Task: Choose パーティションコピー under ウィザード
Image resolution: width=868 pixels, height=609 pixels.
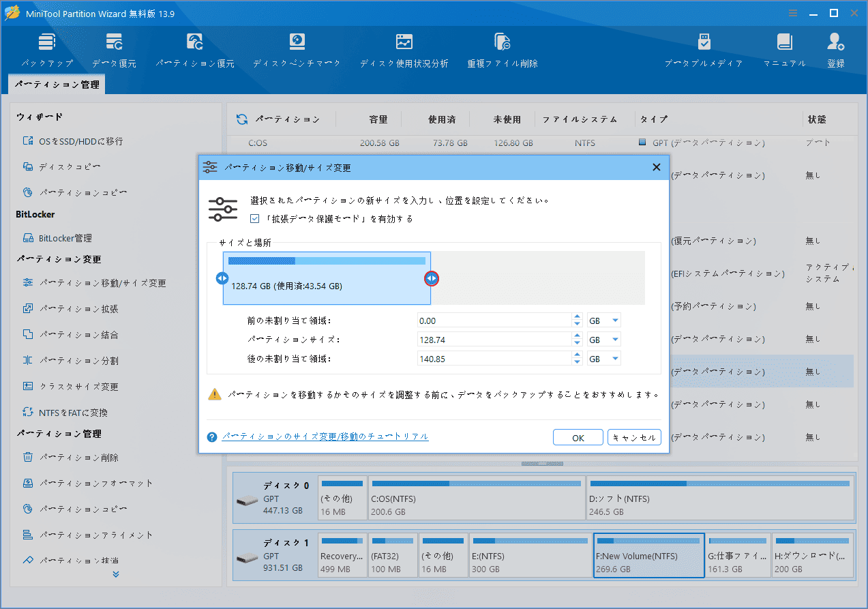Action: pyautogui.click(x=75, y=193)
